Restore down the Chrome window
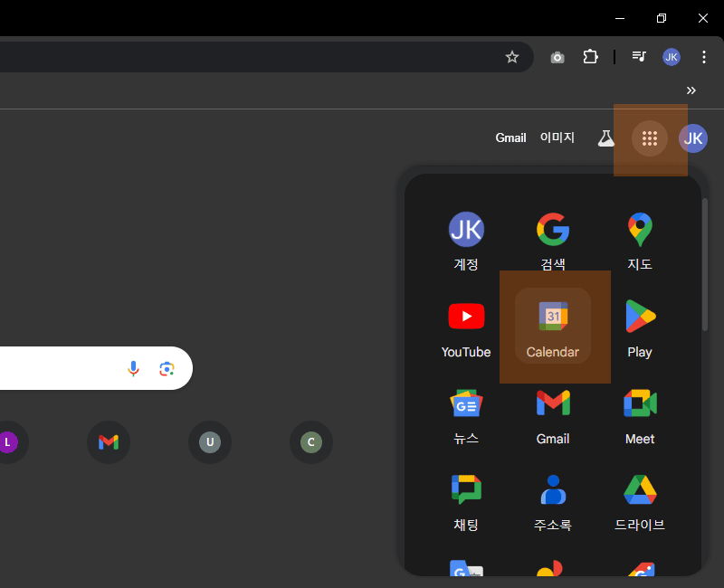Screen dimensions: 724x588 point(662,18)
